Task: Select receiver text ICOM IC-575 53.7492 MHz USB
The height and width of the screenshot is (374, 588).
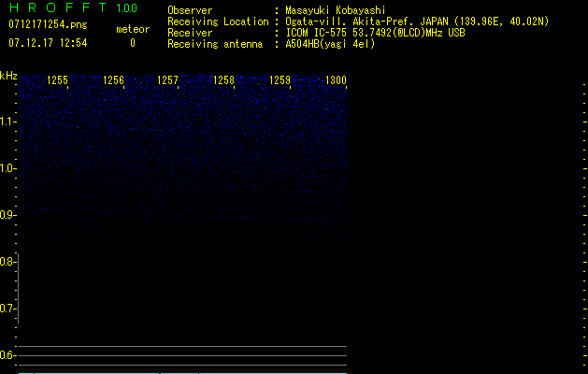Action: [376, 33]
